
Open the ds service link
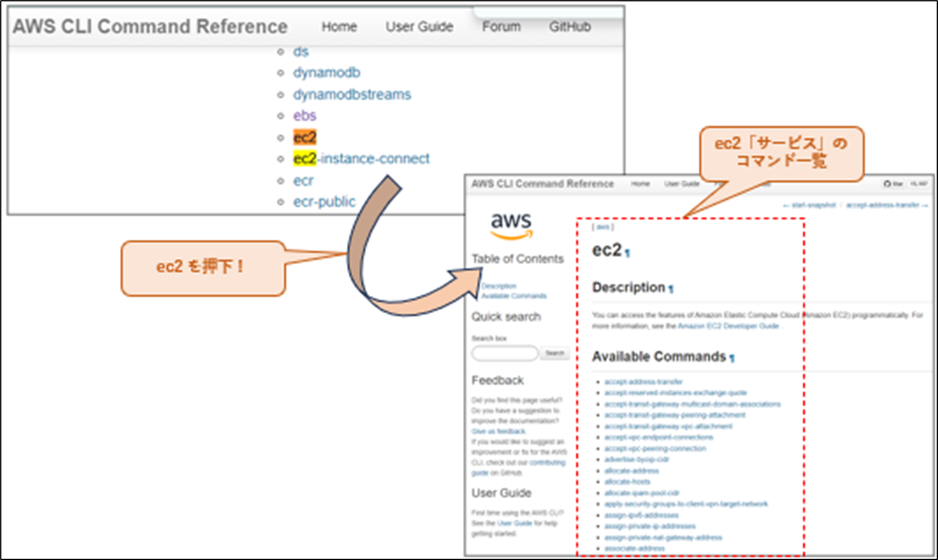click(x=301, y=52)
